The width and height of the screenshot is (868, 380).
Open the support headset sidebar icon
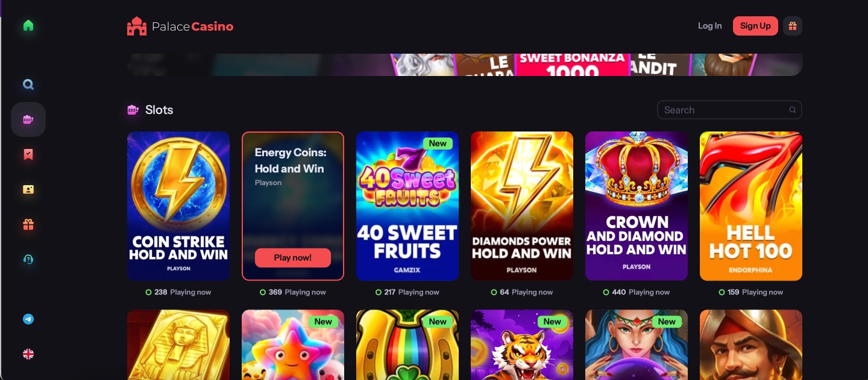point(28,259)
